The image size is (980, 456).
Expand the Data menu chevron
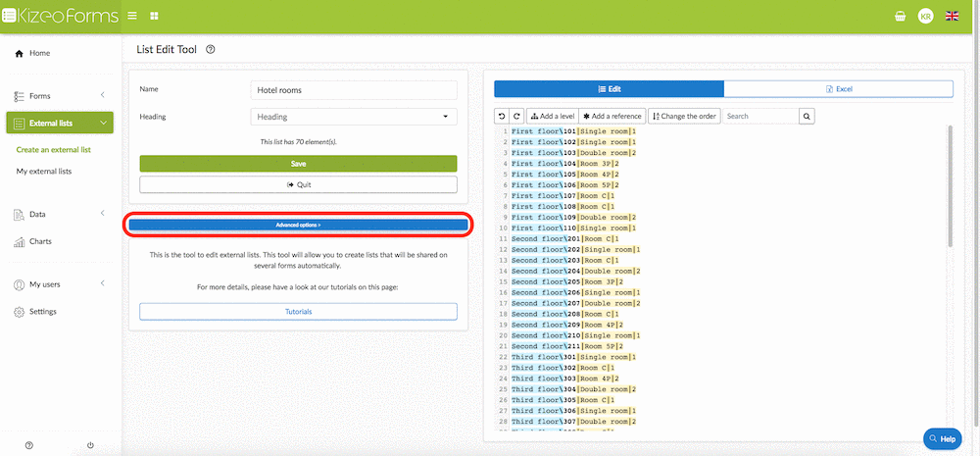click(x=103, y=214)
